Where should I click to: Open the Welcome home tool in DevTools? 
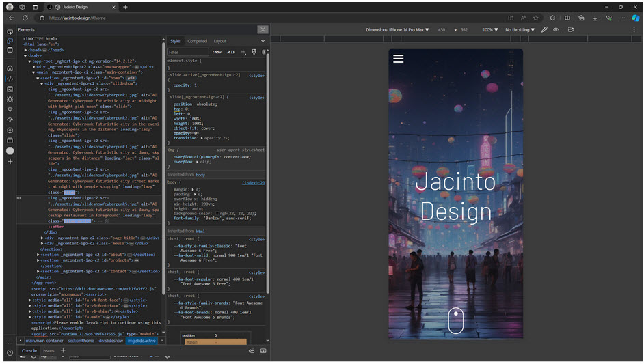pyautogui.click(x=10, y=68)
